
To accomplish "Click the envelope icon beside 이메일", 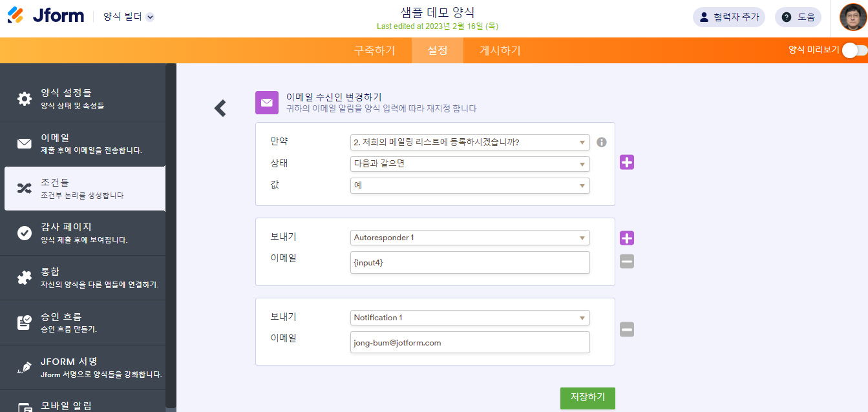I will (x=25, y=143).
